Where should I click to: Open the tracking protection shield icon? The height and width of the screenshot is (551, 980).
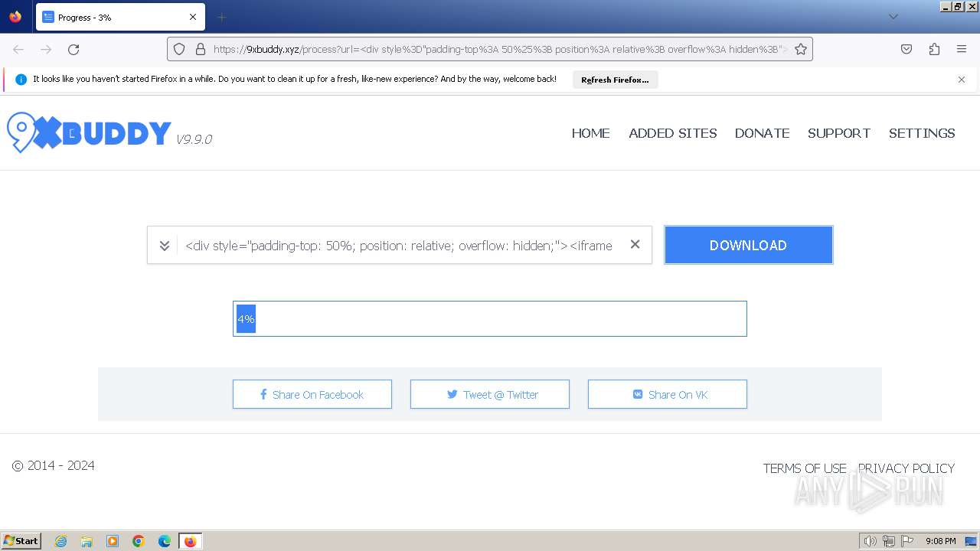click(179, 49)
